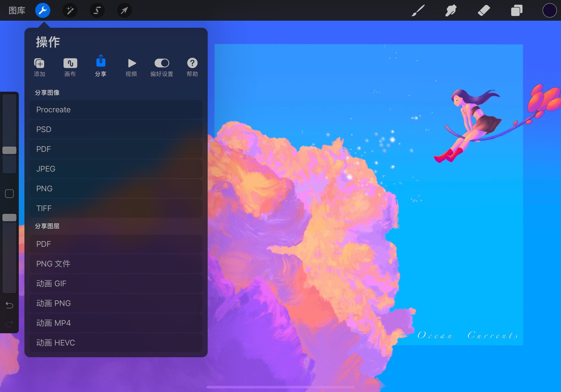561x392 pixels.
Task: Export image as JPEG
Action: point(116,169)
